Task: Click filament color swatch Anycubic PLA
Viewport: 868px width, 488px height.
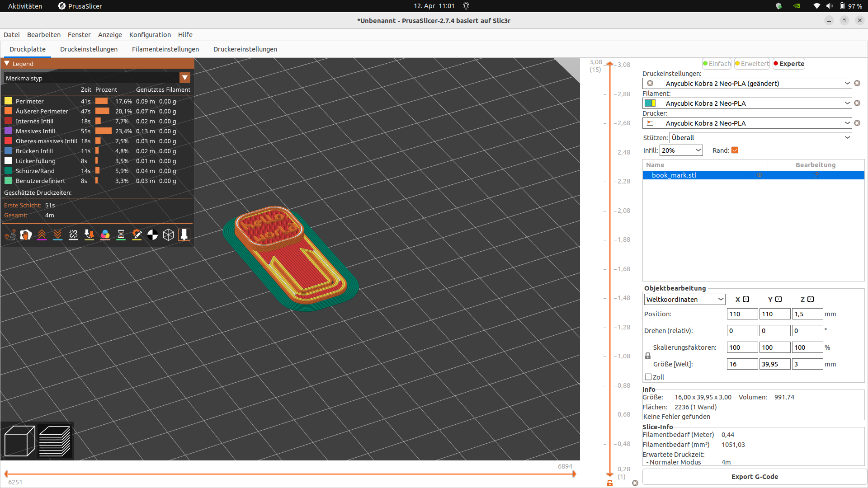Action: [650, 103]
